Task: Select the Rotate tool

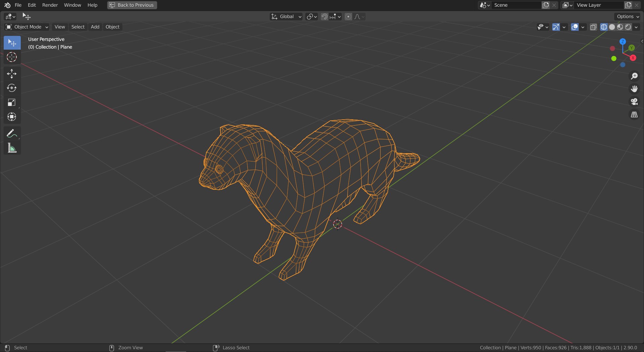Action: point(12,88)
